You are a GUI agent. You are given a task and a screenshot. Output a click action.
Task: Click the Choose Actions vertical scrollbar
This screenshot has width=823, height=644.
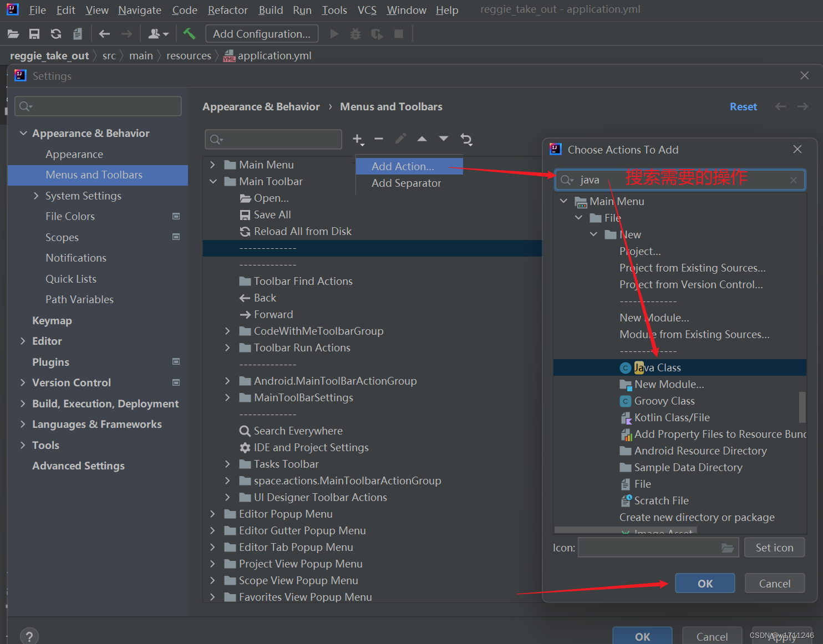tap(802, 407)
